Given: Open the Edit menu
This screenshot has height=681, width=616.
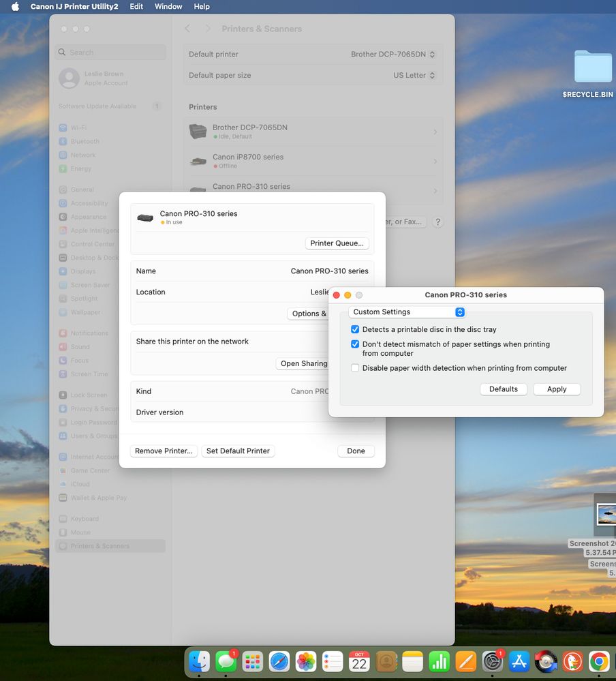Looking at the screenshot, I should tap(136, 6).
